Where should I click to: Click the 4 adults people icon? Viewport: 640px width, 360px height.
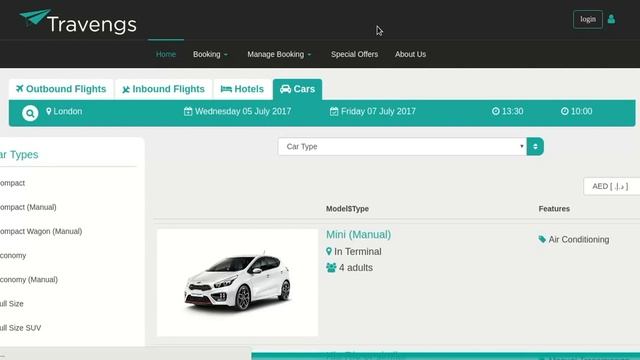[x=331, y=268]
